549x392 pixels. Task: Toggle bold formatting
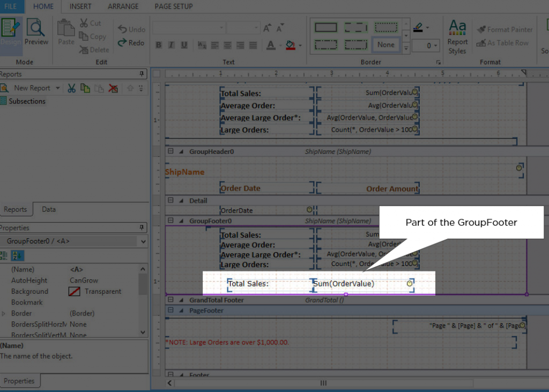point(159,45)
